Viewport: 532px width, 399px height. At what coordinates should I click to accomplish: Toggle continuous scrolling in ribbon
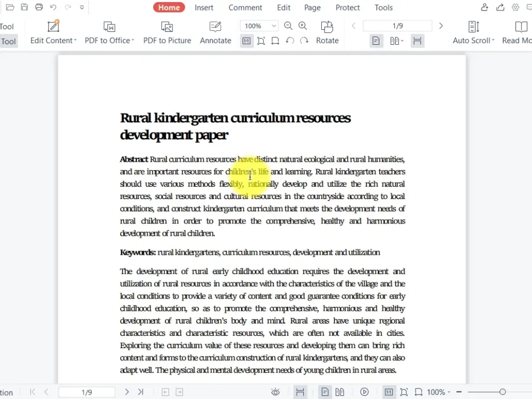pos(417,41)
